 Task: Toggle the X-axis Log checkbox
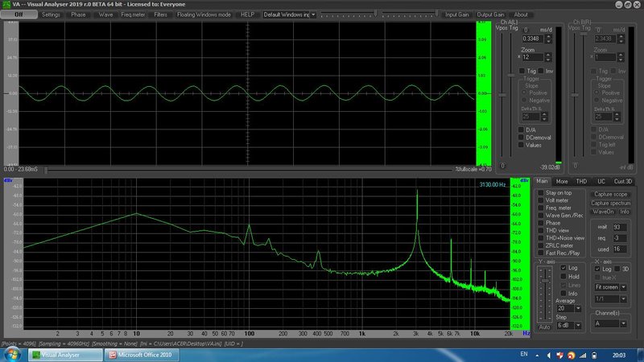point(597,269)
